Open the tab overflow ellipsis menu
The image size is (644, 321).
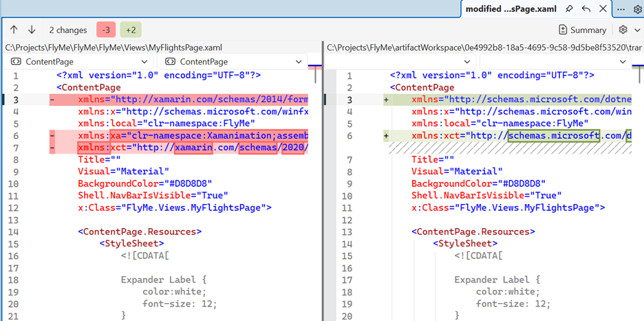point(621,9)
